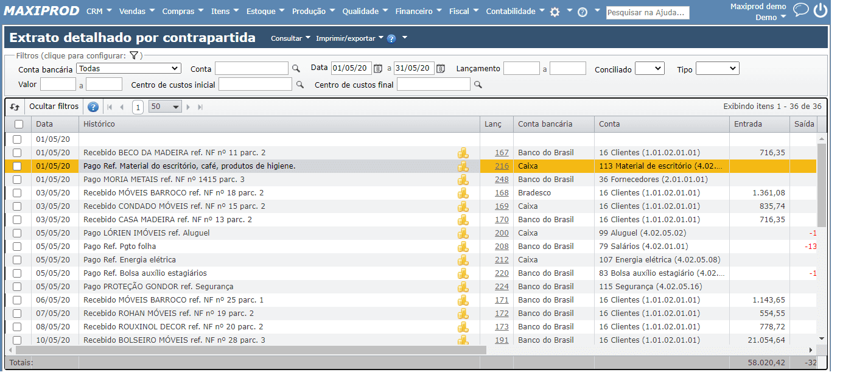The image size is (868, 375).
Task: Expand the Conciliado dropdown
Action: point(649,69)
